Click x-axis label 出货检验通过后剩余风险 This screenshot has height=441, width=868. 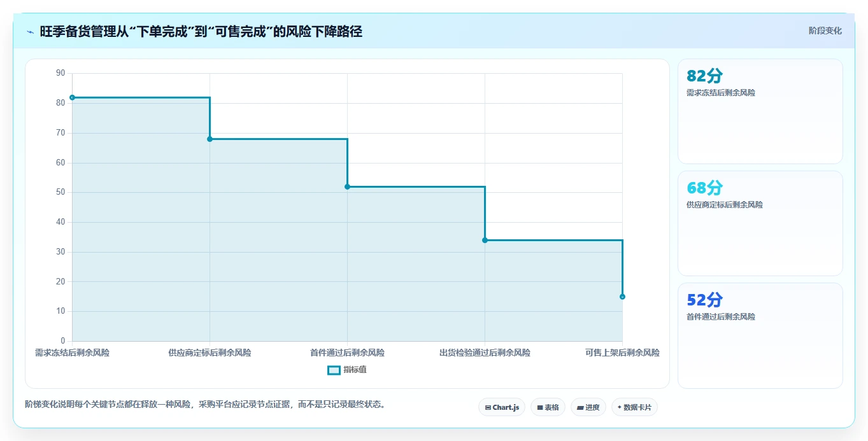click(485, 353)
